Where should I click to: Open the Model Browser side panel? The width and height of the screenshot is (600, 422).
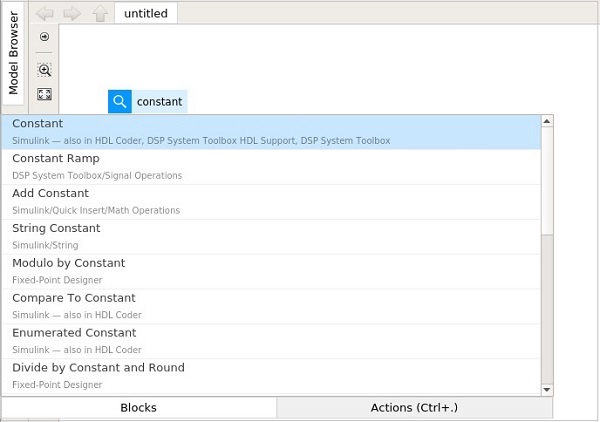pyautogui.click(x=14, y=54)
